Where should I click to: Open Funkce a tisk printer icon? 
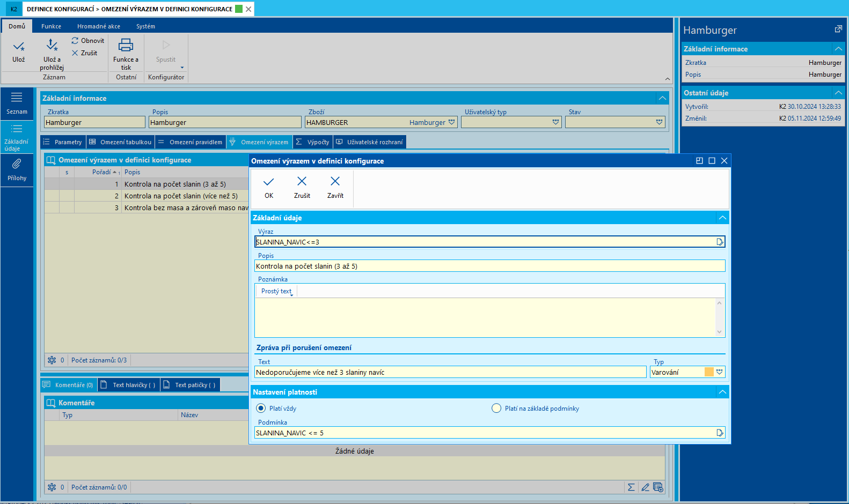point(126,45)
